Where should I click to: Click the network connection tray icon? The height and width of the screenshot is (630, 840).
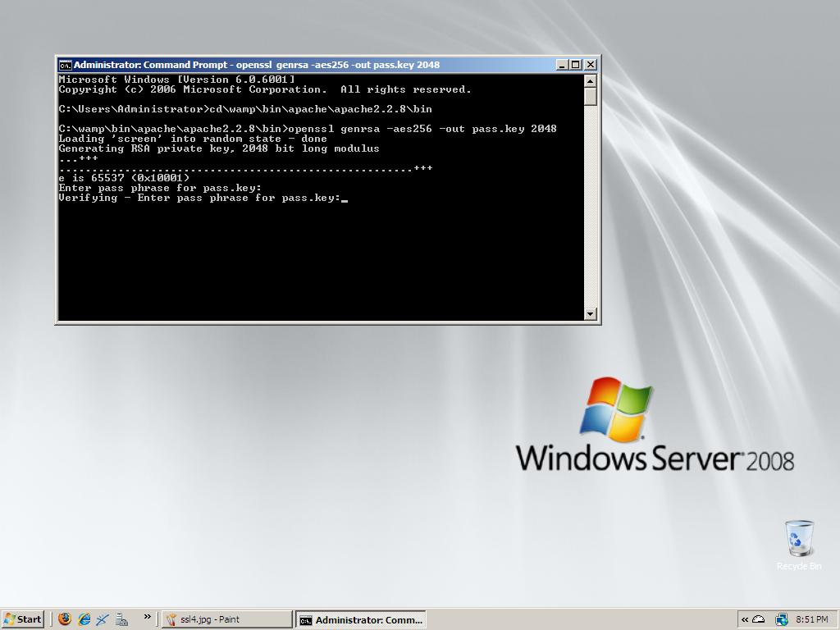click(x=781, y=619)
